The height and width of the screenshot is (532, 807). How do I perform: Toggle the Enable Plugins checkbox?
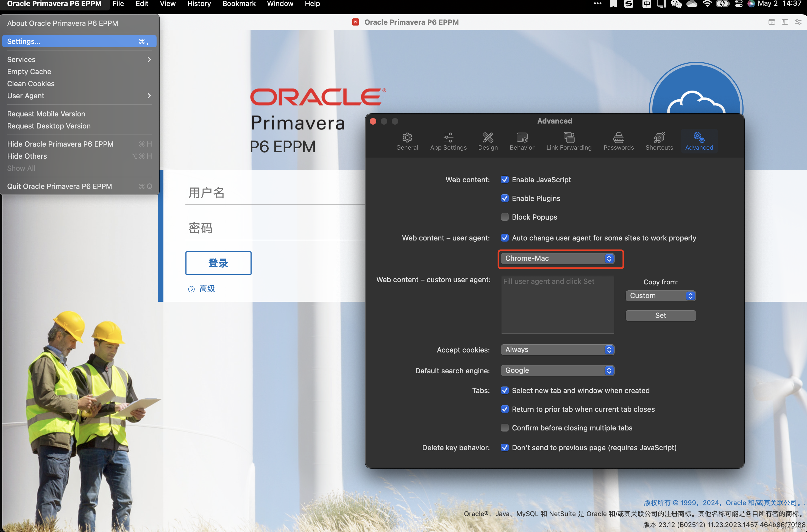point(505,198)
